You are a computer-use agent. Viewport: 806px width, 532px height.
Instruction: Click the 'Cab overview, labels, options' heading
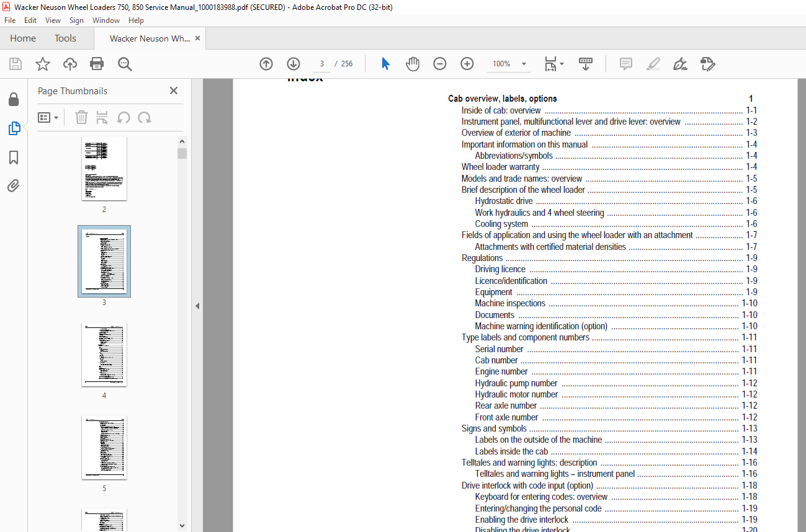(503, 99)
